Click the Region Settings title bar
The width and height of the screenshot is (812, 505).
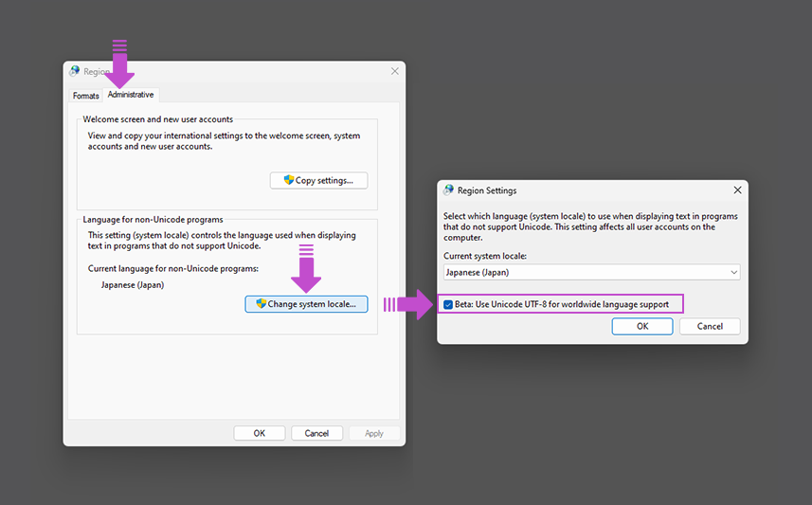click(587, 190)
